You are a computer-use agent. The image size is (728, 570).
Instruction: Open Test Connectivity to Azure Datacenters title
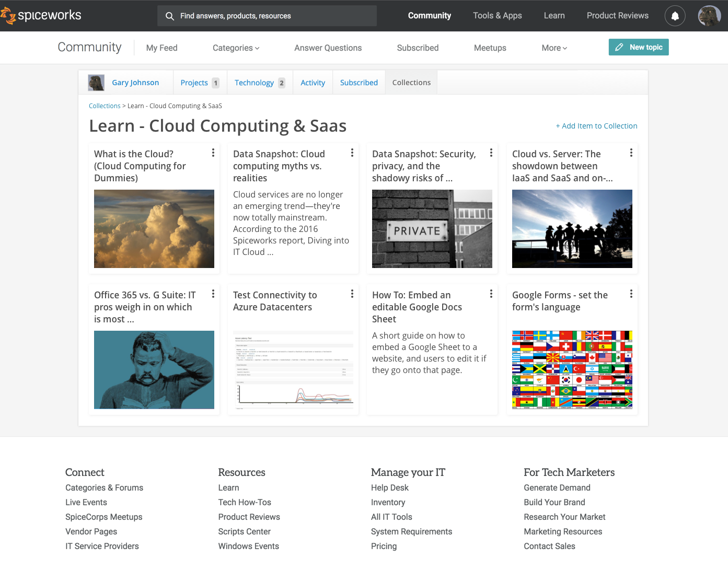(275, 301)
